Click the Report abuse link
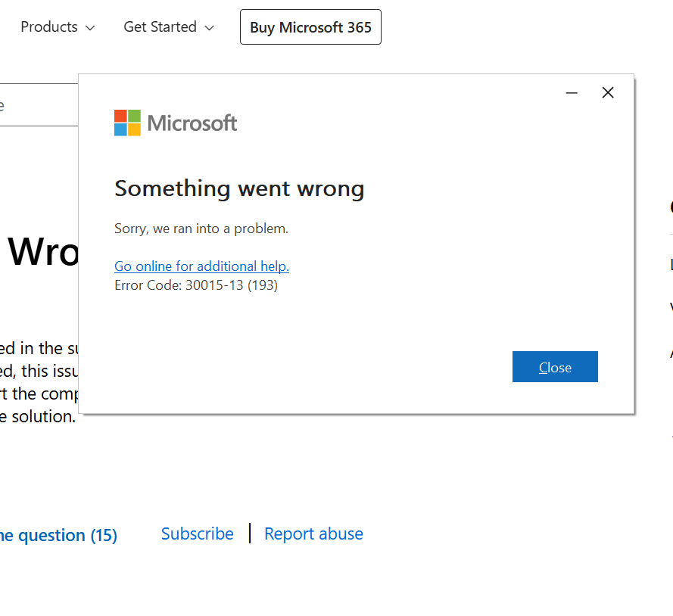The width and height of the screenshot is (673, 616). click(x=313, y=534)
